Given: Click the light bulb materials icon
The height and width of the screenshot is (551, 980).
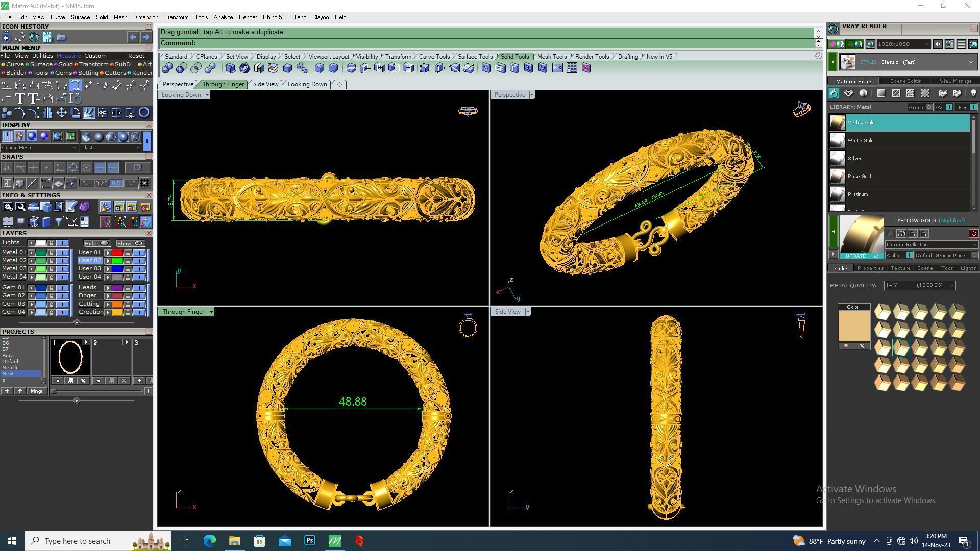Looking at the screenshot, I should (x=973, y=93).
